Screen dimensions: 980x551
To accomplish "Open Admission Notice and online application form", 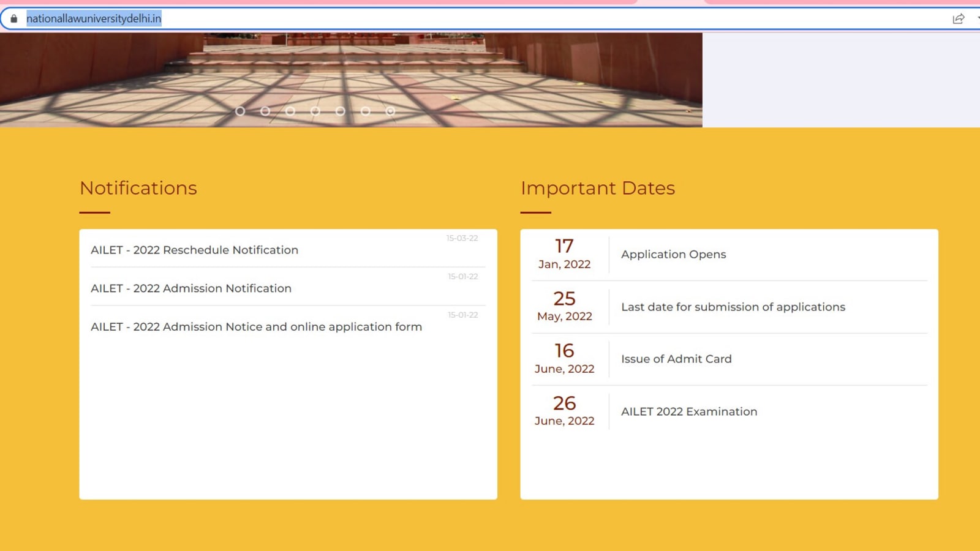I will click(x=256, y=327).
